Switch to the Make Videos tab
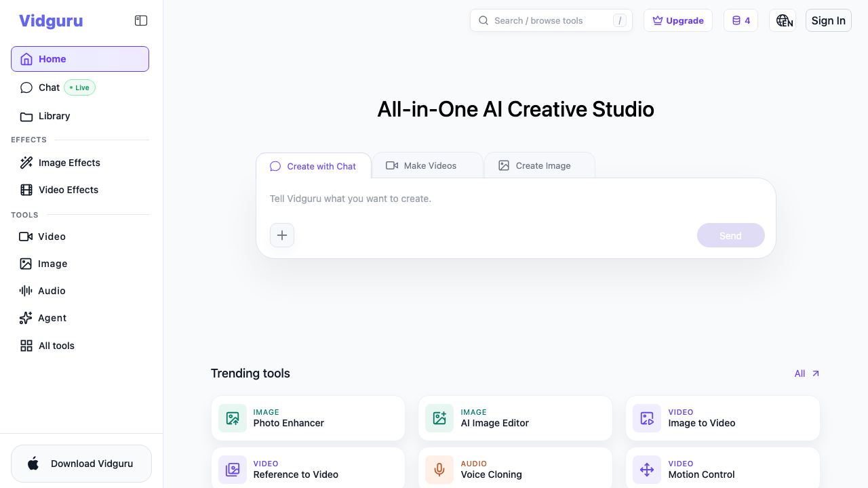The width and height of the screenshot is (868, 488). click(x=428, y=165)
